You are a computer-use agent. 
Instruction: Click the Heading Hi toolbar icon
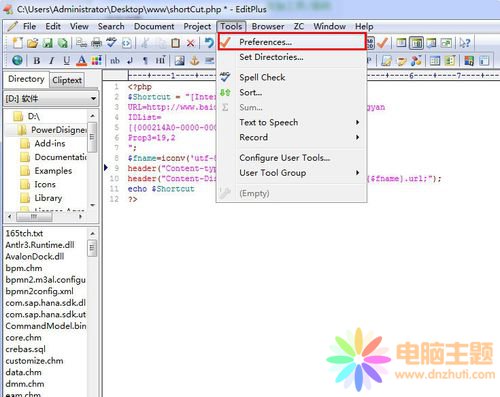(160, 60)
